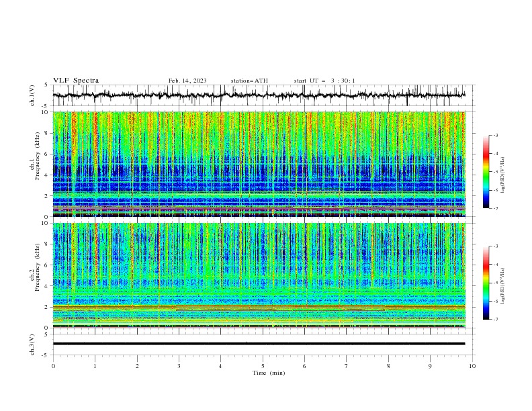Click the "-7" label on upper color bar
The image size is (532, 411).
(496, 208)
